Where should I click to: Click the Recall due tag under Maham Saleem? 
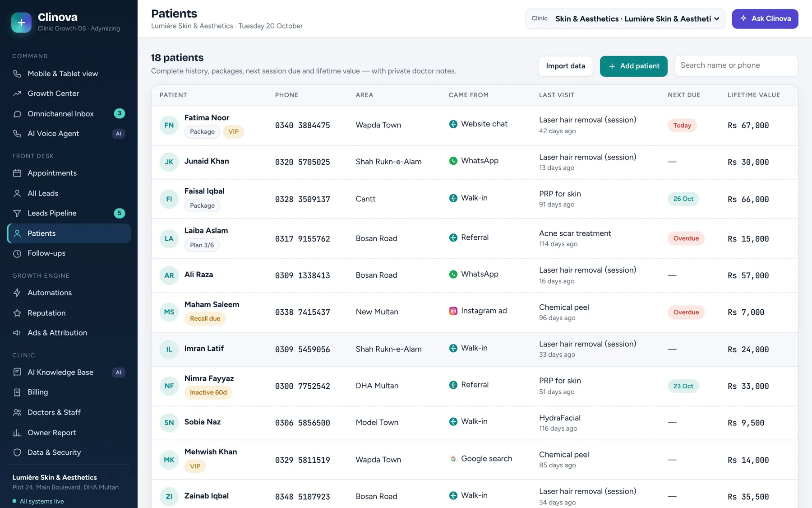coord(205,318)
